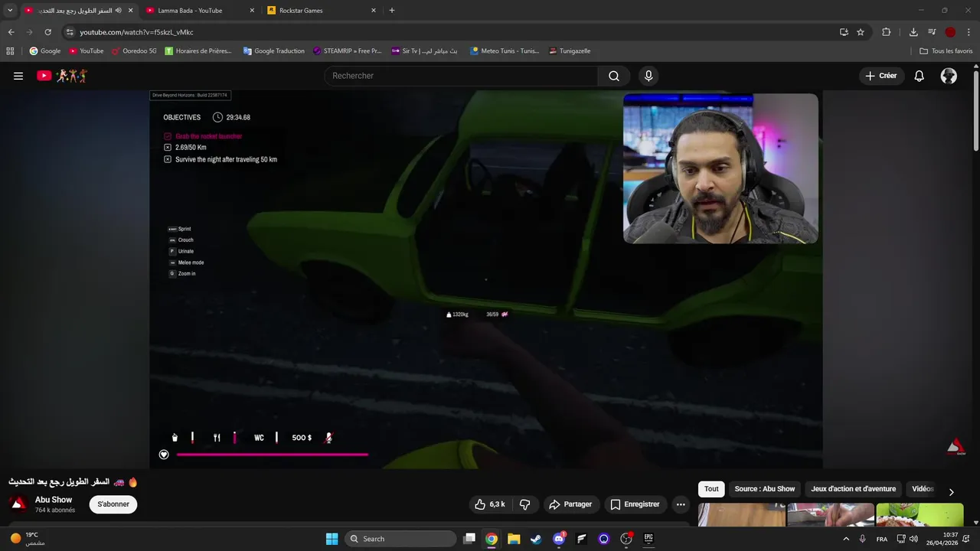Click the Rechercher search field
Image resolution: width=980 pixels, height=551 pixels.
tap(462, 76)
